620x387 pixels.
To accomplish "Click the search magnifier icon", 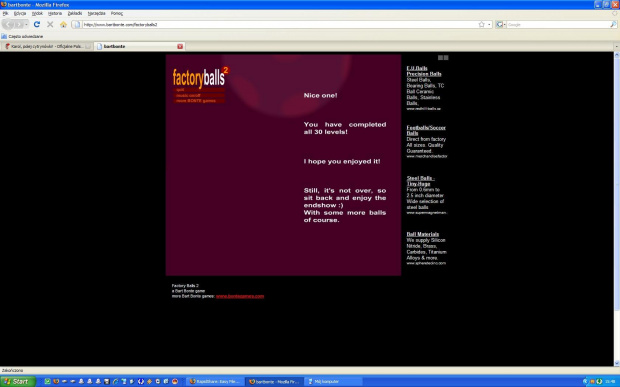I will click(613, 25).
